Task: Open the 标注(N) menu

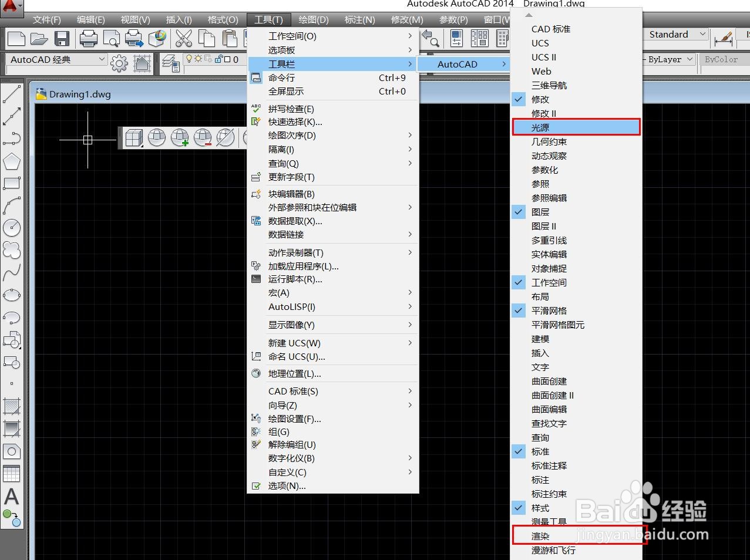Action: (x=359, y=20)
